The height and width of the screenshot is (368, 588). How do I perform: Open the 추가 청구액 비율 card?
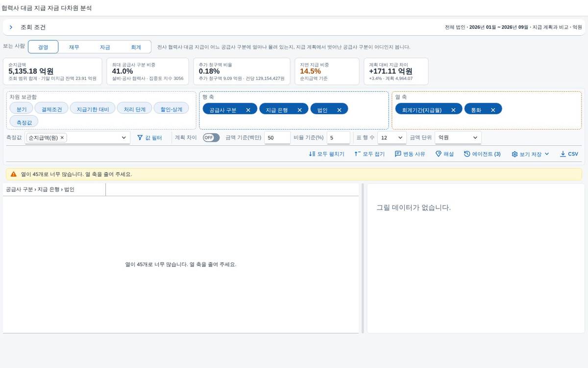[x=242, y=71]
